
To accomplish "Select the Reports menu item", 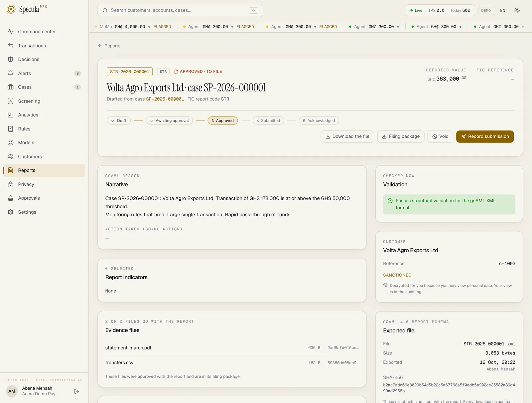I will pos(44,170).
